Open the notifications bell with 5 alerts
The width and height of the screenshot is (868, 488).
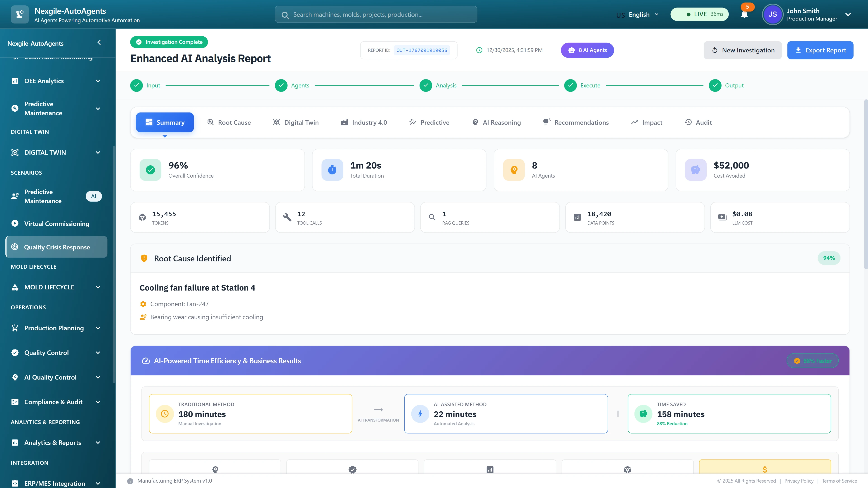click(744, 14)
